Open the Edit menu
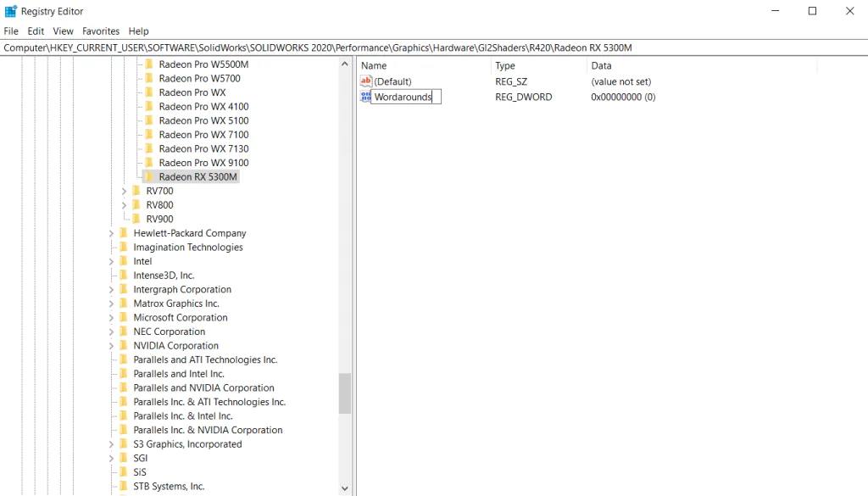This screenshot has height=496, width=868. pyautogui.click(x=36, y=31)
